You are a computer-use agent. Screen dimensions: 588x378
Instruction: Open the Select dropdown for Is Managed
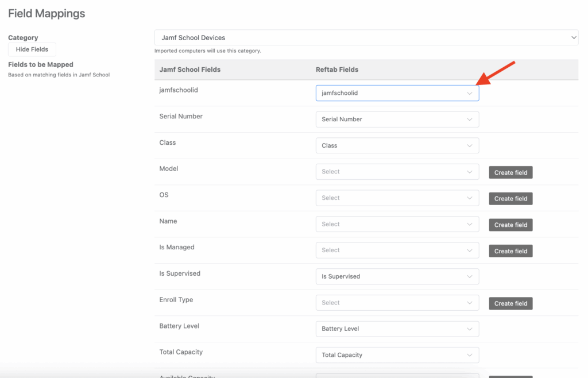[397, 250]
